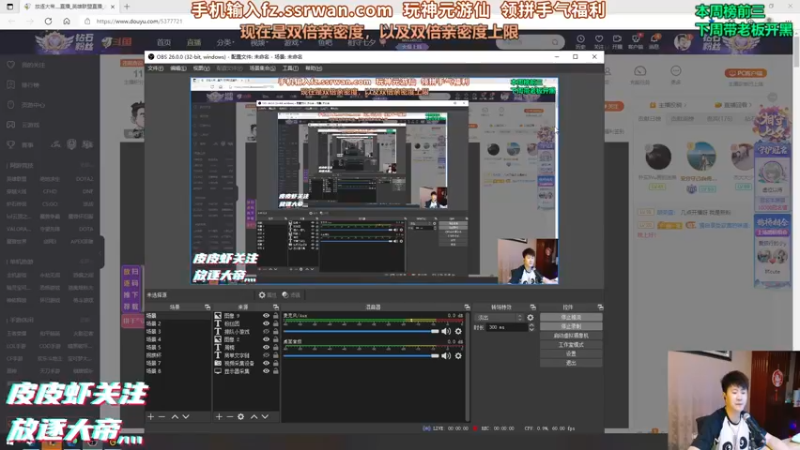This screenshot has height=450, width=800.
Task: Expand Douyu 游戏 navigation dropdown
Action: click(293, 42)
